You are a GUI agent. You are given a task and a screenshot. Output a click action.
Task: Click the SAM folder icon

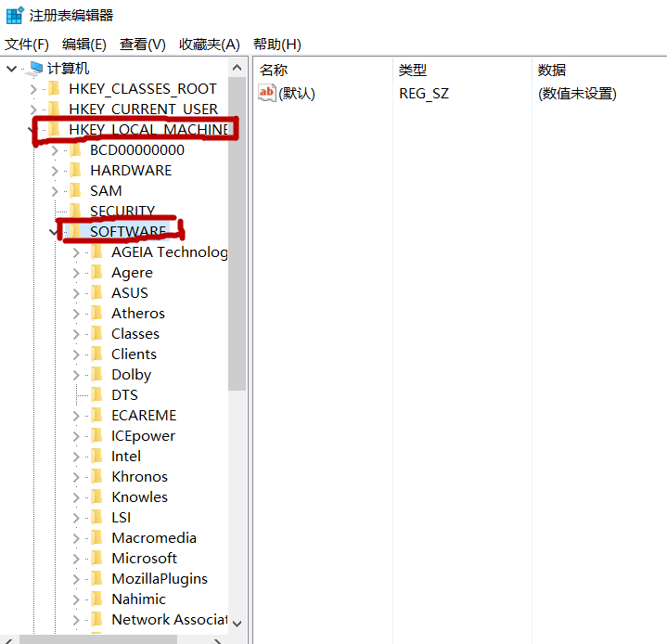pyautogui.click(x=75, y=190)
